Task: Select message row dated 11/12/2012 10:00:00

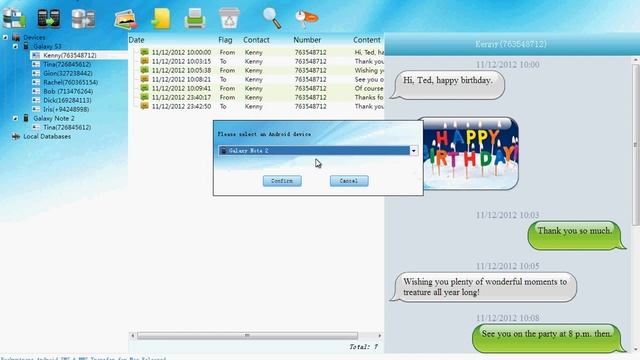Action: pyautogui.click(x=258, y=52)
